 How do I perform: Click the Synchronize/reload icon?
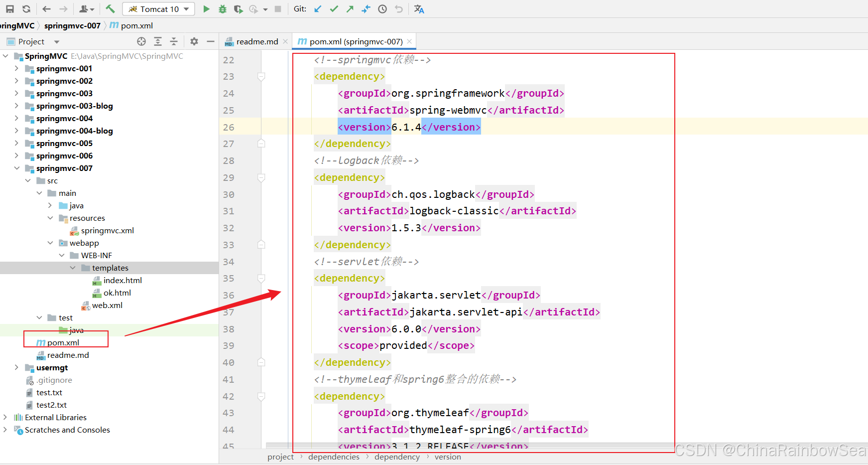[x=26, y=9]
